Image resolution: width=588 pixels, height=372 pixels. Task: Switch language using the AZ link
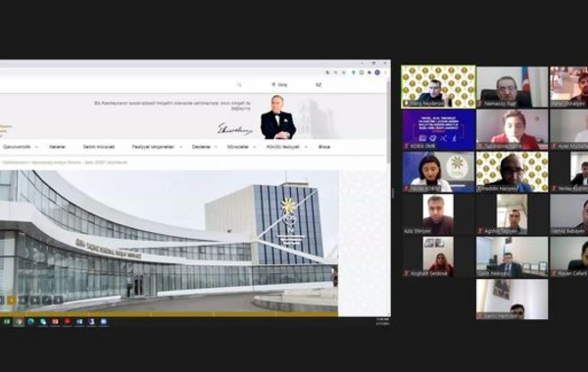coord(318,84)
